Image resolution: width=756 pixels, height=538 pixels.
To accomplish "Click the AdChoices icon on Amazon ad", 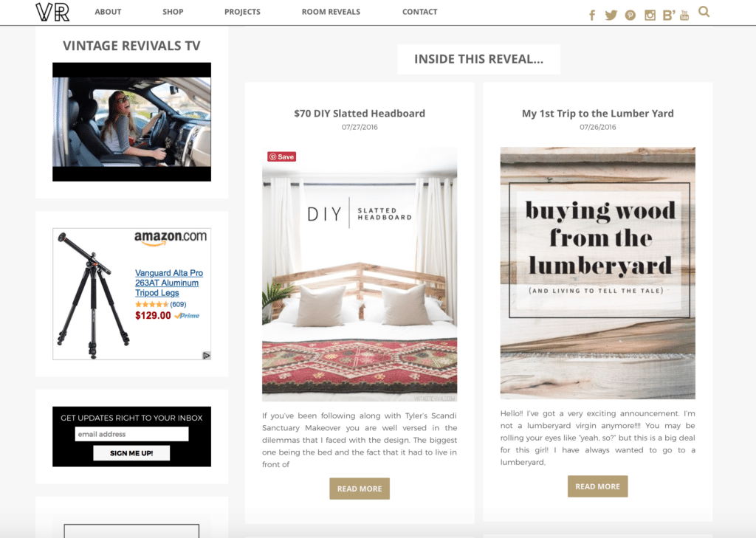I will [207, 355].
